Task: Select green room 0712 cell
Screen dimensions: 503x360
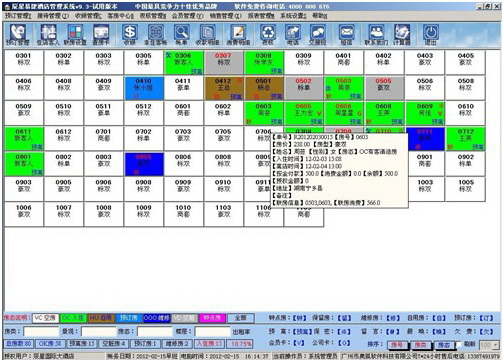Action: pyautogui.click(x=465, y=138)
